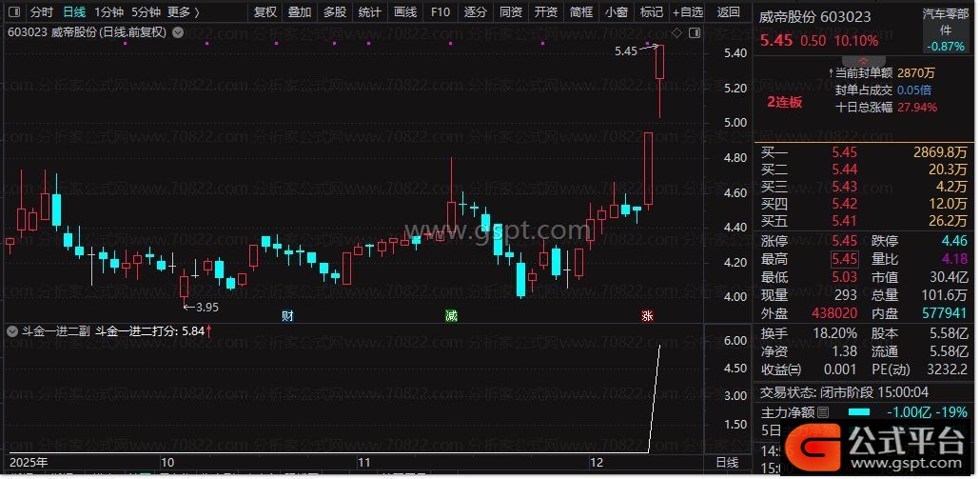Image resolution: width=980 pixels, height=479 pixels.
Task: Click the list icon beside 主力净额
Action: (823, 412)
